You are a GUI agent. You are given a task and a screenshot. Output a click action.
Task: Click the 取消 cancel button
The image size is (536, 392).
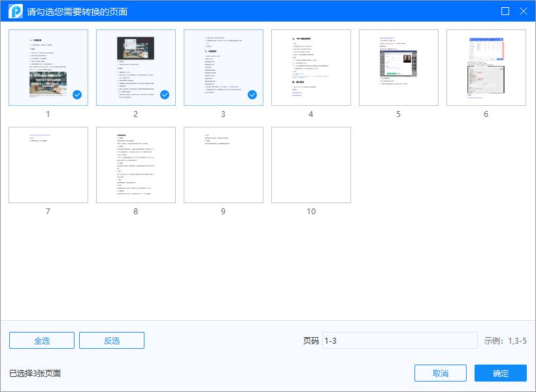click(x=441, y=373)
